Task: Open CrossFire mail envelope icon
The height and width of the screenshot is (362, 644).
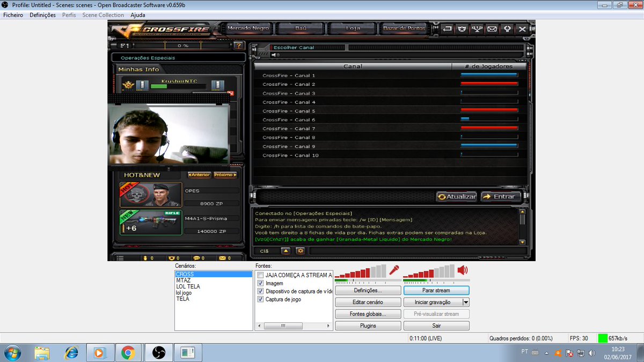Action: [x=492, y=29]
